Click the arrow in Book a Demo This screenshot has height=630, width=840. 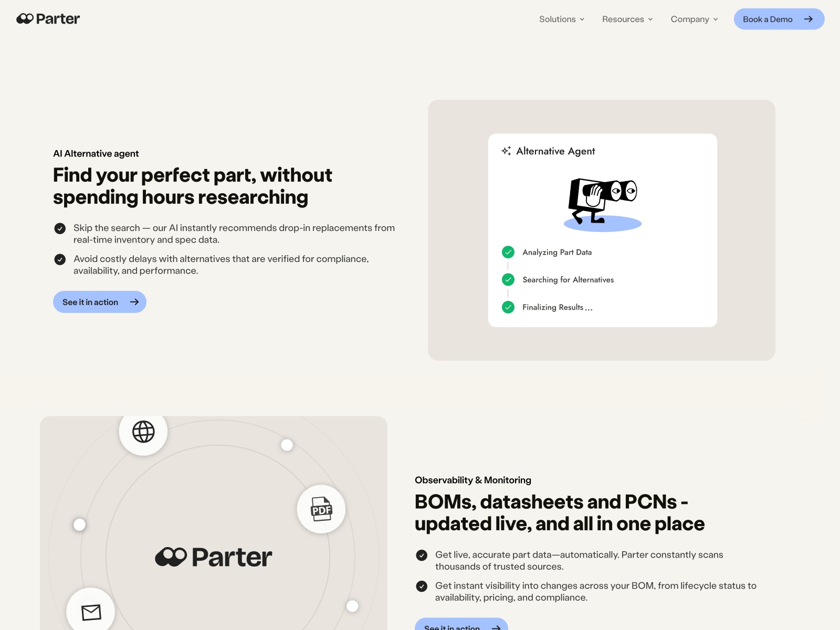pyautogui.click(x=808, y=19)
